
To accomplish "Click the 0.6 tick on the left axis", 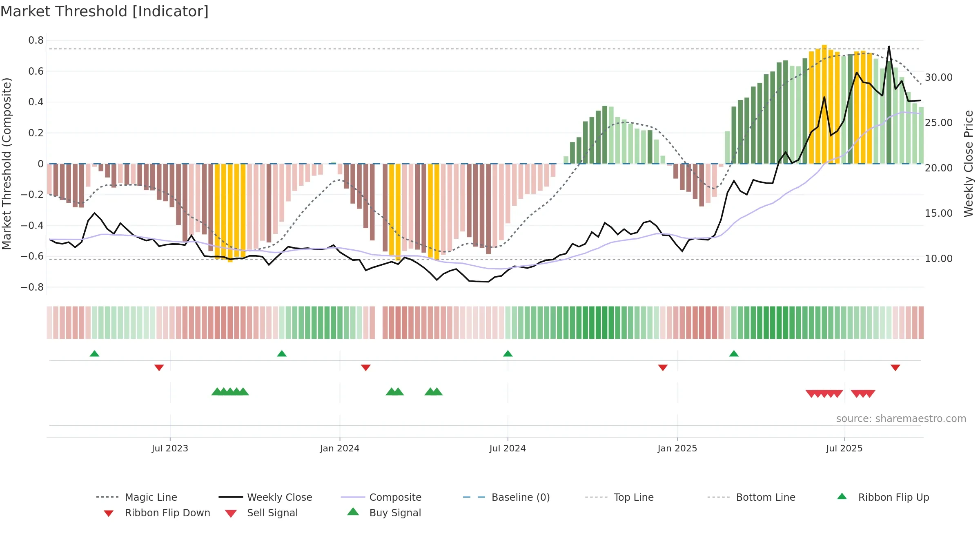I will click(x=36, y=71).
